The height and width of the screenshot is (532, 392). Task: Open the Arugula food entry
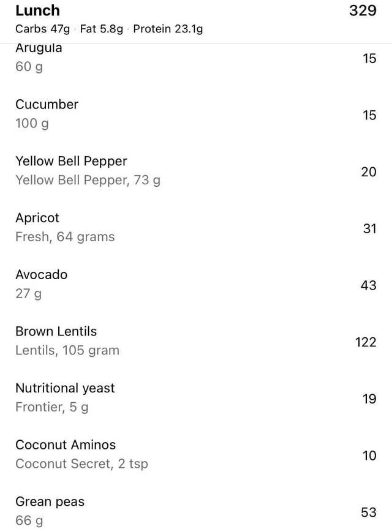coord(39,48)
